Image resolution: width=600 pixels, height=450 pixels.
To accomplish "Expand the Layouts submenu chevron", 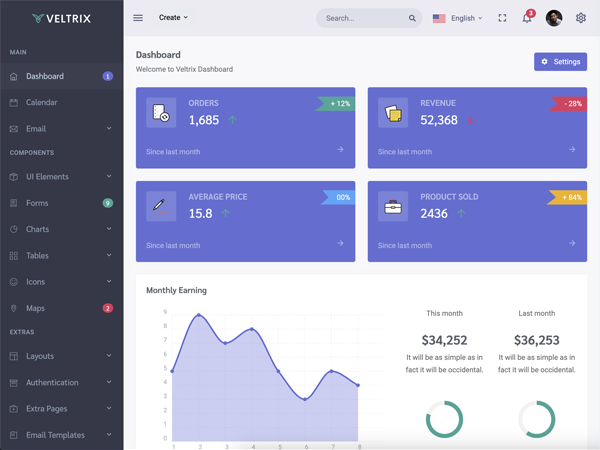I will pyautogui.click(x=109, y=355).
